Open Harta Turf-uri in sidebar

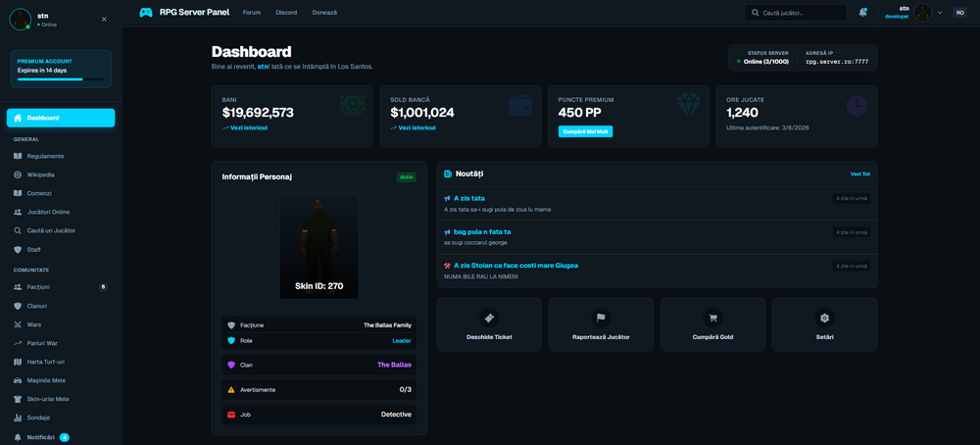click(61, 362)
